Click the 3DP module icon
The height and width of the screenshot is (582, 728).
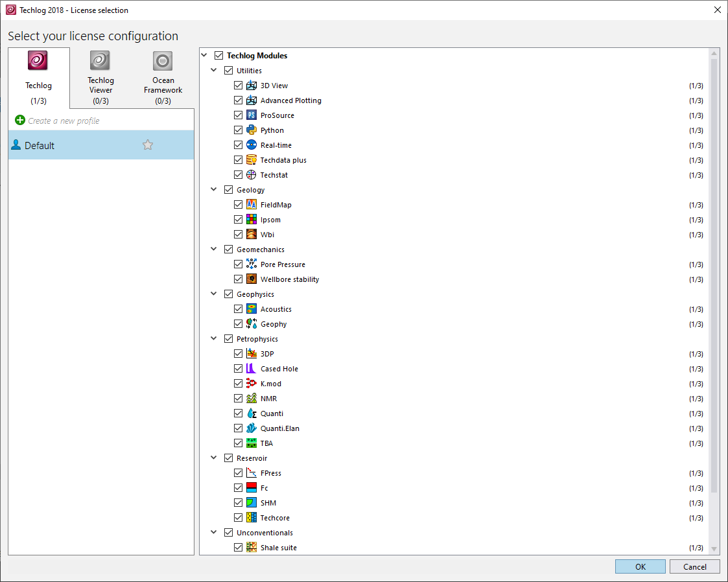click(251, 353)
